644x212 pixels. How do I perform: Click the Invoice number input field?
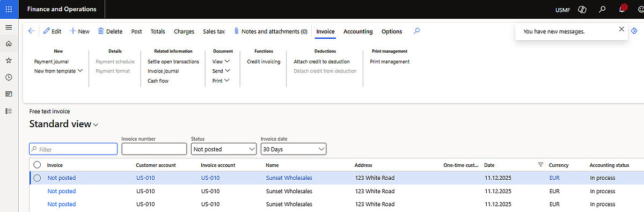tap(154, 149)
